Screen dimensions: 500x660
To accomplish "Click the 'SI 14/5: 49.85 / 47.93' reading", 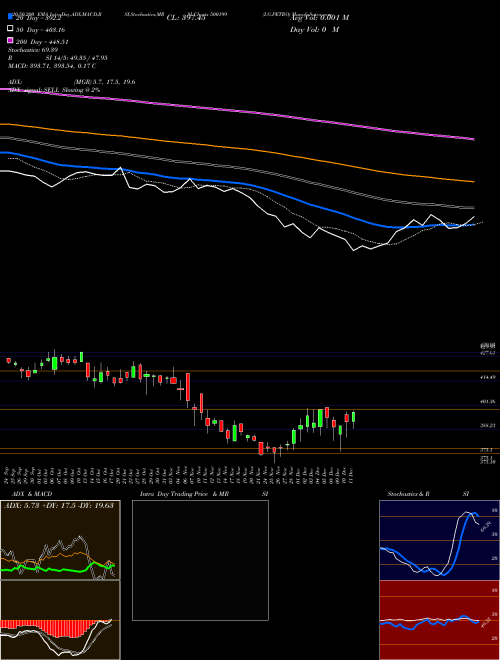I will (x=77, y=58).
